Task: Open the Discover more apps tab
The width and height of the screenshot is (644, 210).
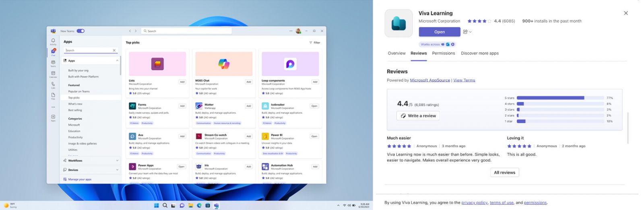Action: 480,53
